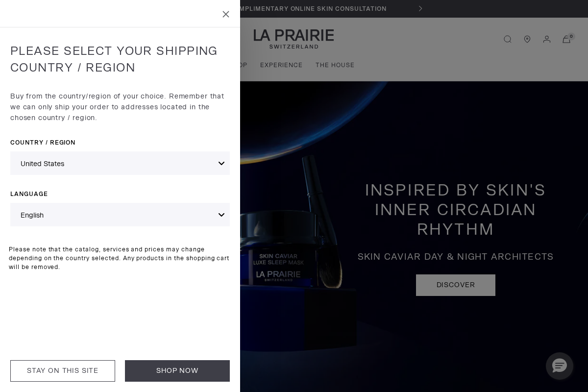Dismiss the shipping country popup with the X
The height and width of the screenshot is (392, 588).
coord(226,14)
